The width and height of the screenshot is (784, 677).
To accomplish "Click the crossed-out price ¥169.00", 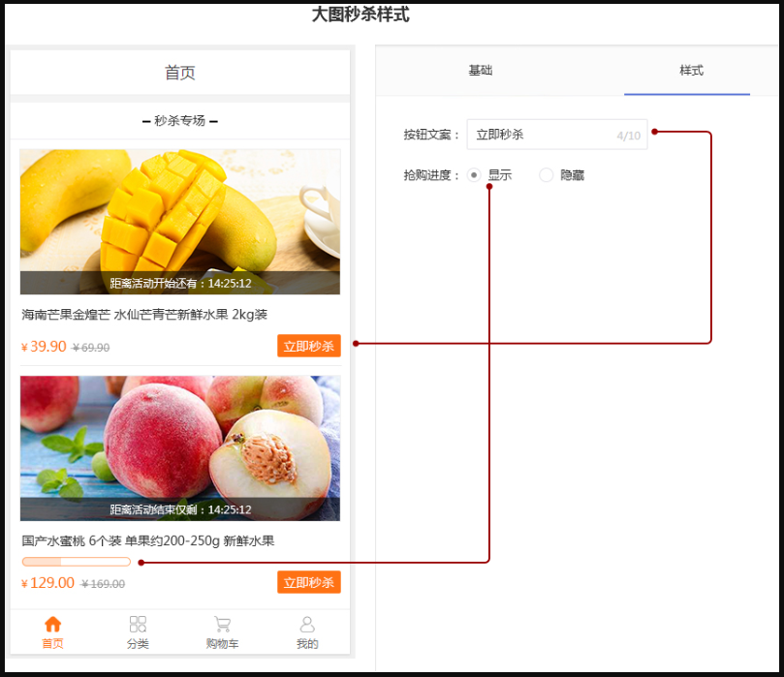I will pyautogui.click(x=103, y=584).
